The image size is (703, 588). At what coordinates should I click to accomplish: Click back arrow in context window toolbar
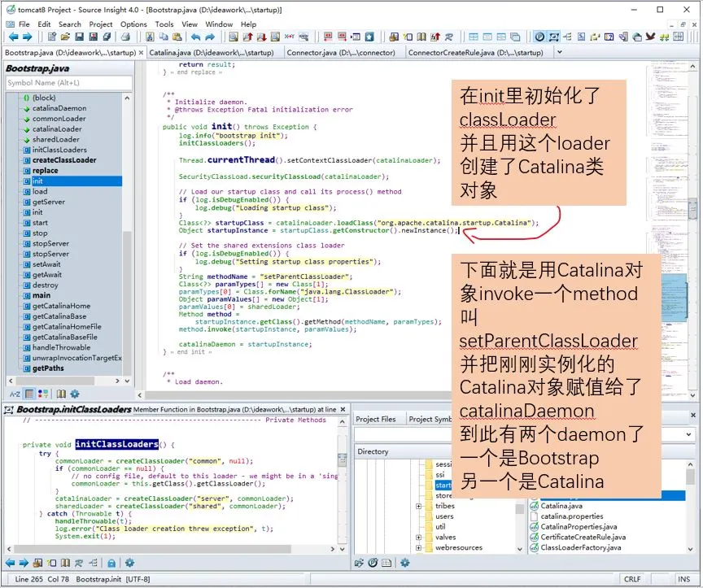(10, 563)
